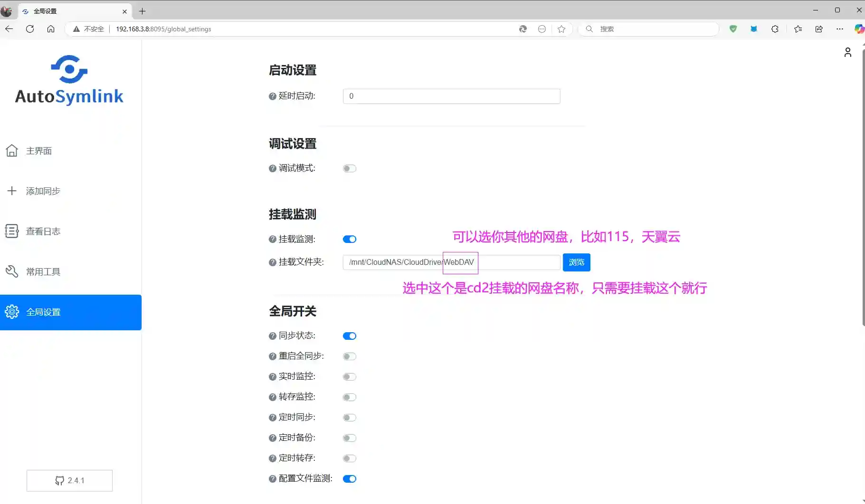Enable the 调试模式 toggle
Screen dimensions: 865x504
point(349,168)
